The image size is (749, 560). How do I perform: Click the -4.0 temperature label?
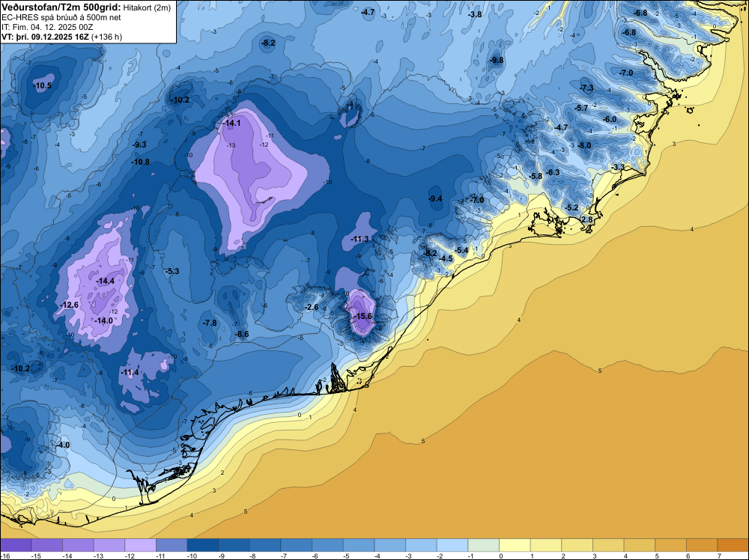[x=63, y=445]
